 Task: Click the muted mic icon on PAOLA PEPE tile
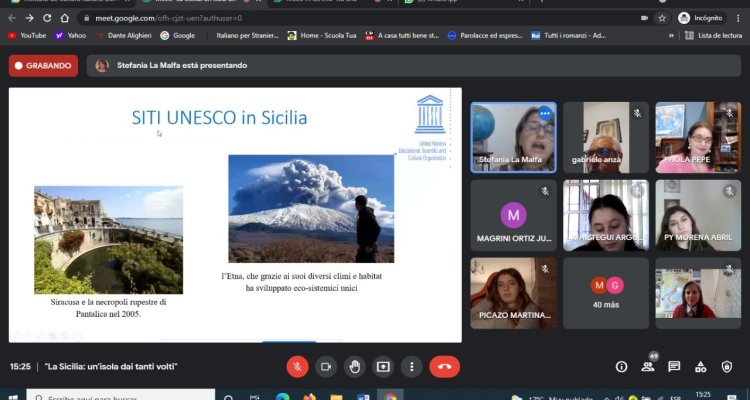click(729, 113)
